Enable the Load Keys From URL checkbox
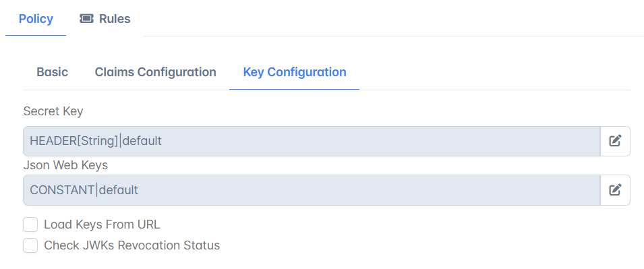 coord(30,225)
